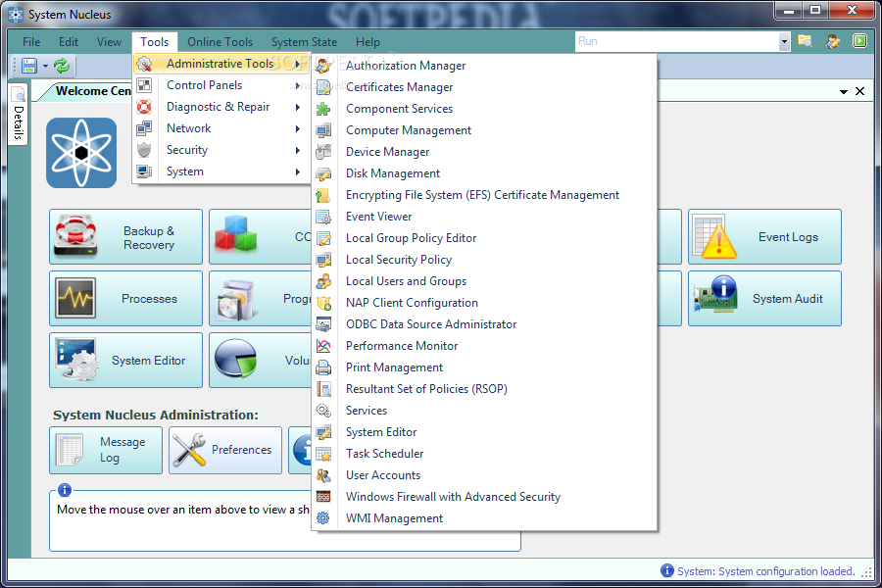Click the green Component Services puzzle icon
The height and width of the screenshot is (588, 882).
pos(323,109)
